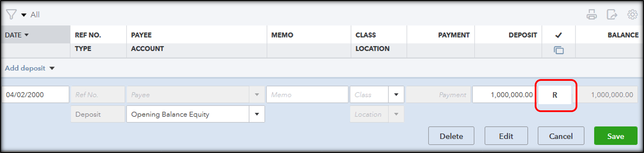The image size is (644, 153).
Task: Expand the Class dropdown arrow
Action: [x=396, y=95]
